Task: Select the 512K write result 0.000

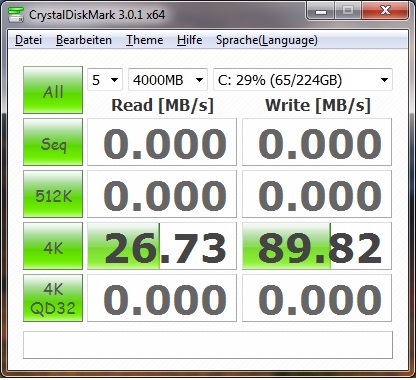Action: pos(317,194)
